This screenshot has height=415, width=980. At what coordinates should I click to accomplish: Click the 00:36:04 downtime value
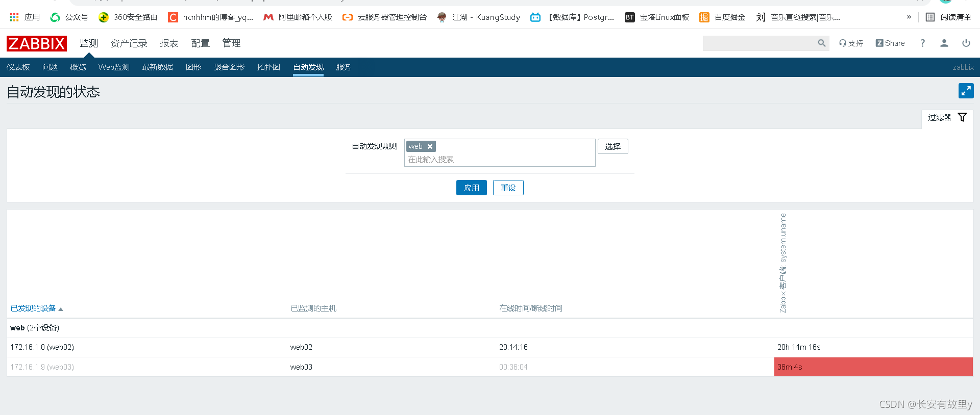pos(513,367)
